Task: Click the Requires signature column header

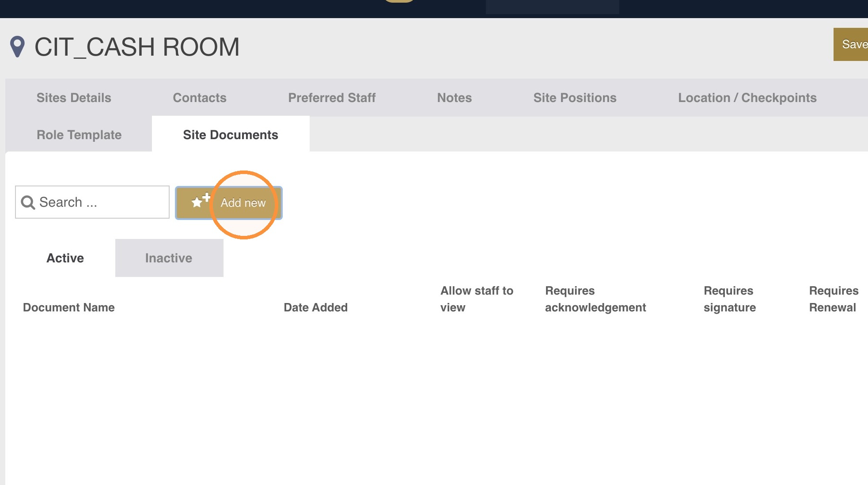Action: tap(730, 299)
